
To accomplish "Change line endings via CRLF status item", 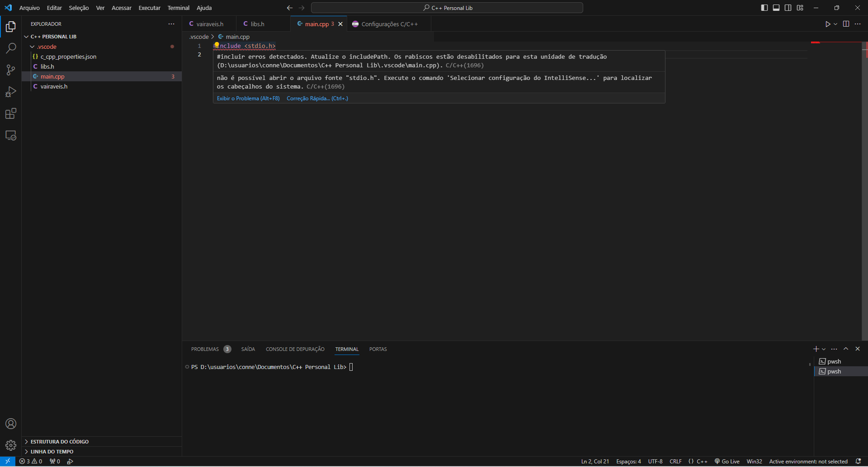I will (x=675, y=461).
